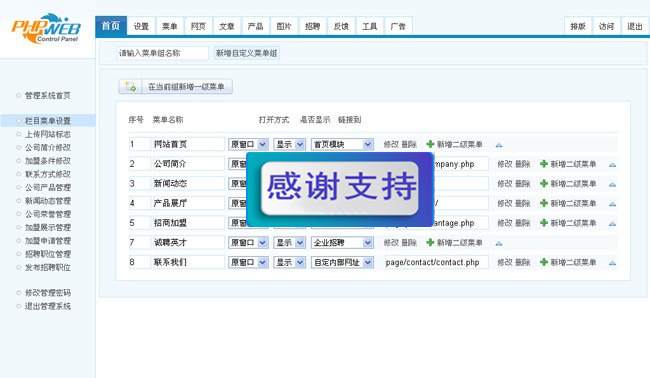This screenshot has width=650, height=378.
Task: Click move-up arrow for 新闻动态 row
Action: (x=612, y=184)
